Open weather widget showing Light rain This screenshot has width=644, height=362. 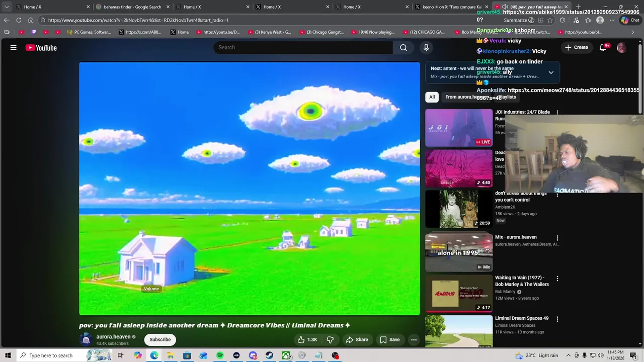click(x=536, y=355)
